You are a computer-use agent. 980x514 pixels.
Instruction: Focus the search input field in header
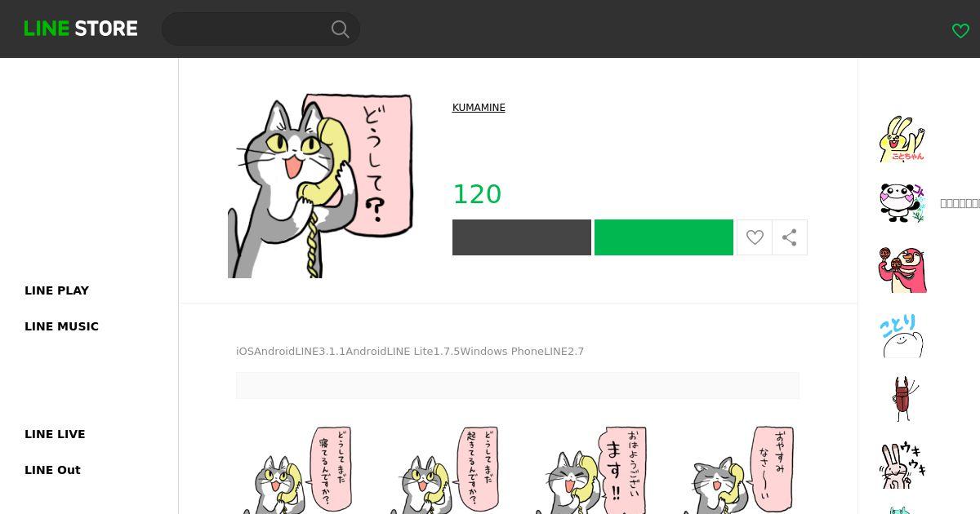tap(245, 29)
